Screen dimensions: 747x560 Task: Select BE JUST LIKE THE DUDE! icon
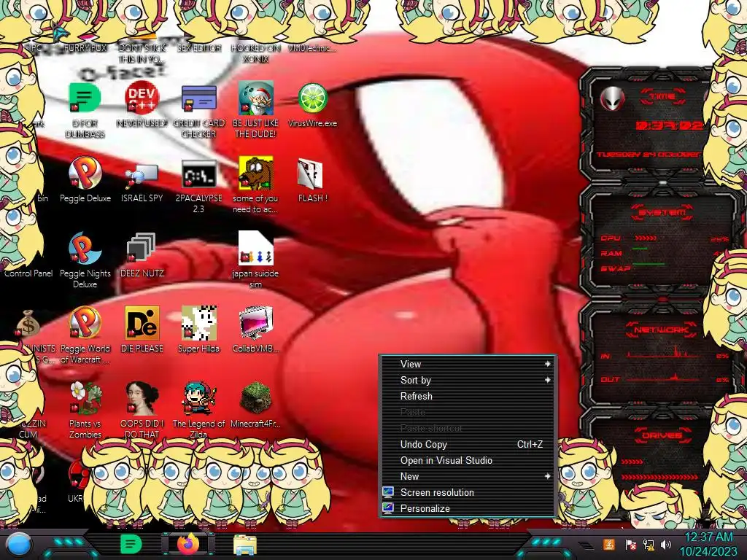pos(256,98)
